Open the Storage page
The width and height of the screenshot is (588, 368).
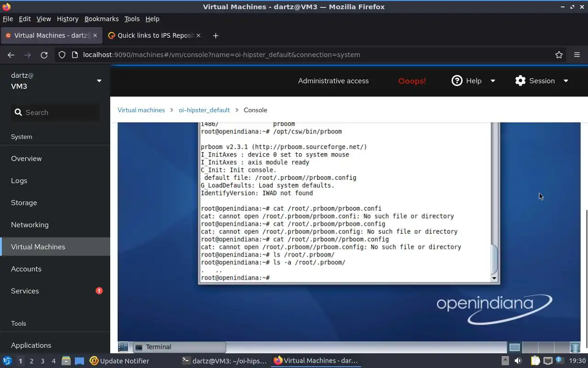(55, 202)
